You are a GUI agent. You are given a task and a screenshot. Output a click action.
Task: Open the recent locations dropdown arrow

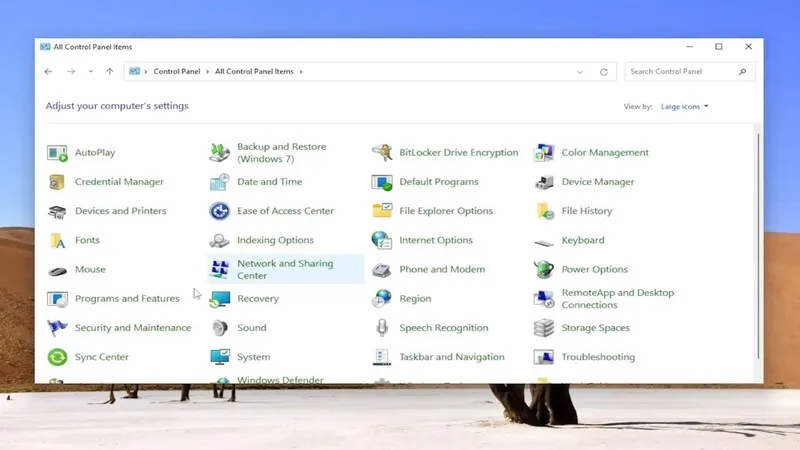(x=90, y=72)
